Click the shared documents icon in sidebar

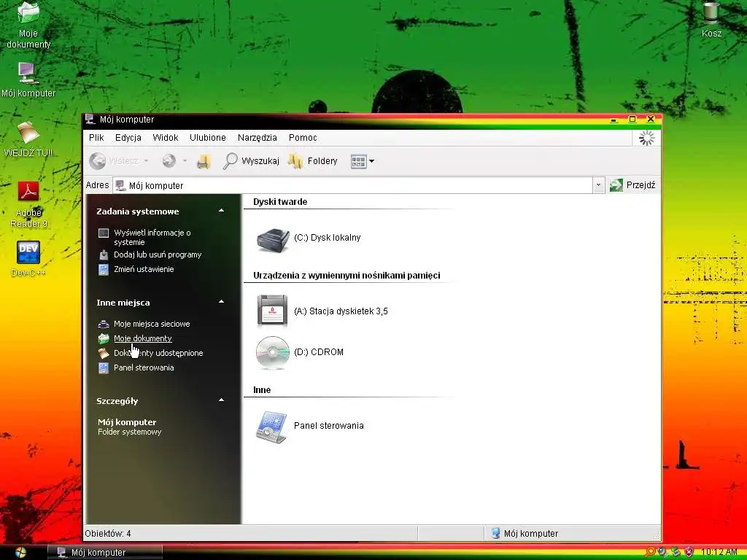click(104, 354)
